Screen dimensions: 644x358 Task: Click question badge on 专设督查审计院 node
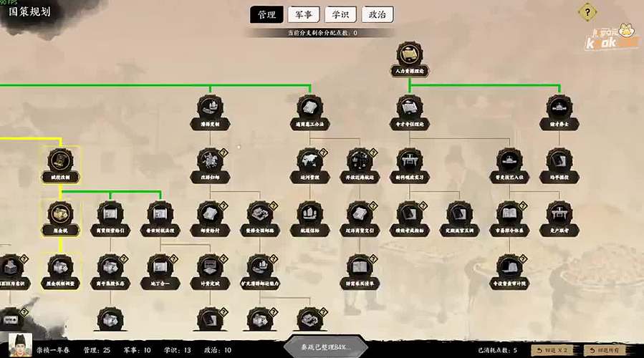(x=522, y=259)
